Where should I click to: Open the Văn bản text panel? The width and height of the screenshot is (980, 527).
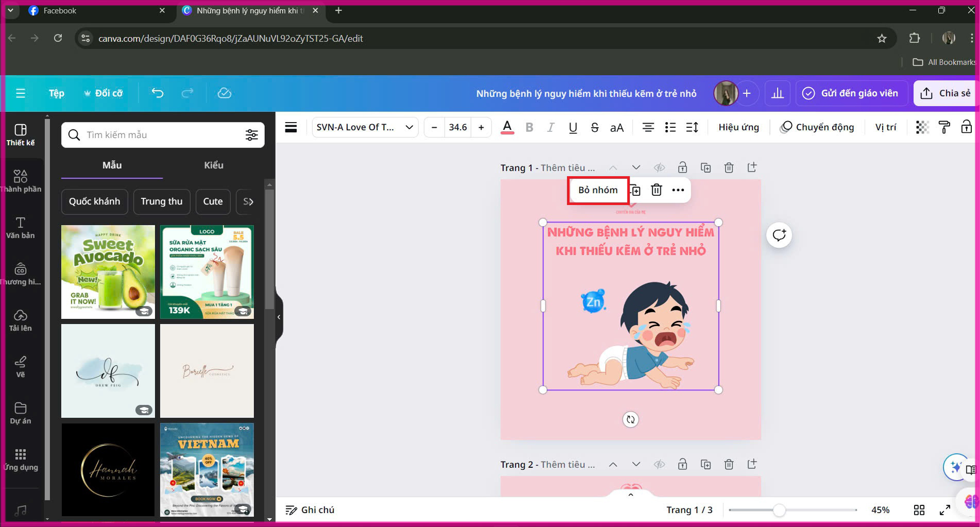coord(21,227)
